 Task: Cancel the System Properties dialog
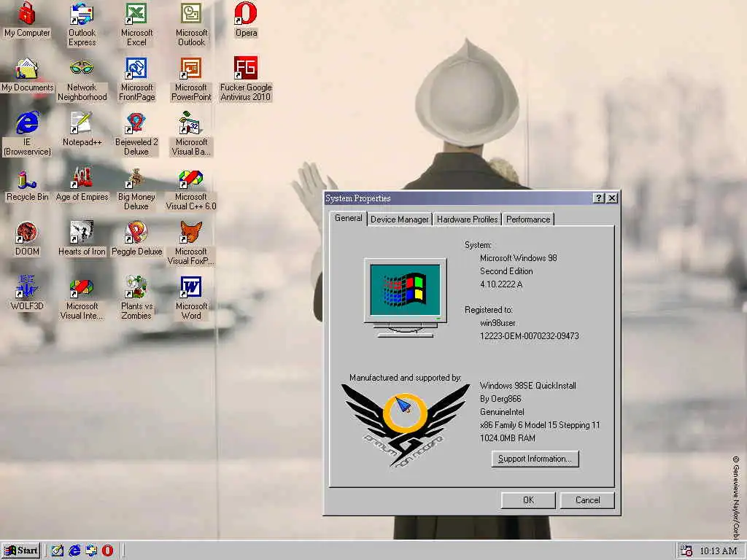587,500
